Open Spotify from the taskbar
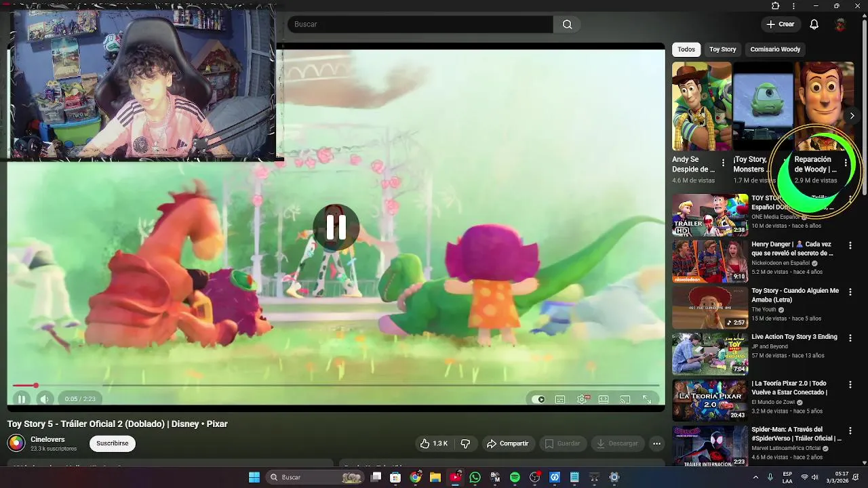This screenshot has width=868, height=488. tap(515, 477)
